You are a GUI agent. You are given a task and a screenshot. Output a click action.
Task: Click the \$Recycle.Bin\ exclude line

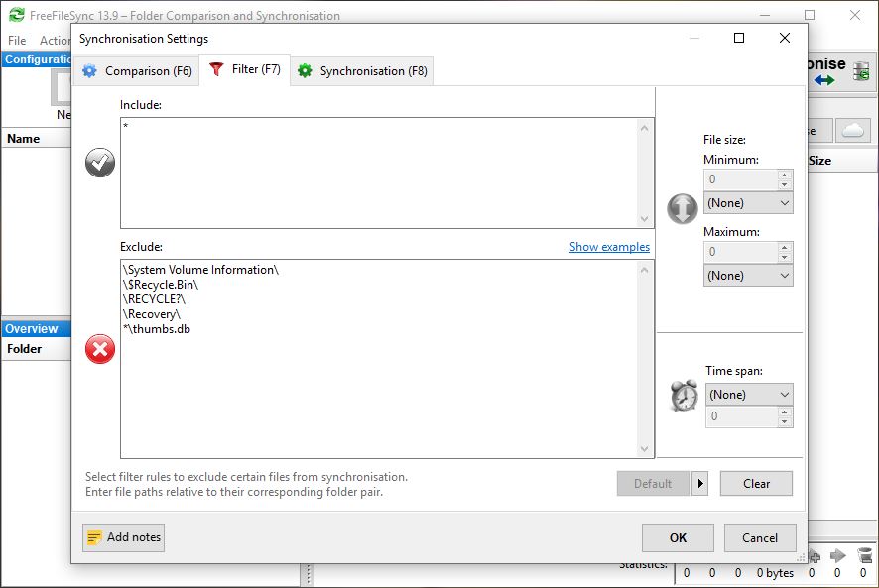pyautogui.click(x=161, y=285)
